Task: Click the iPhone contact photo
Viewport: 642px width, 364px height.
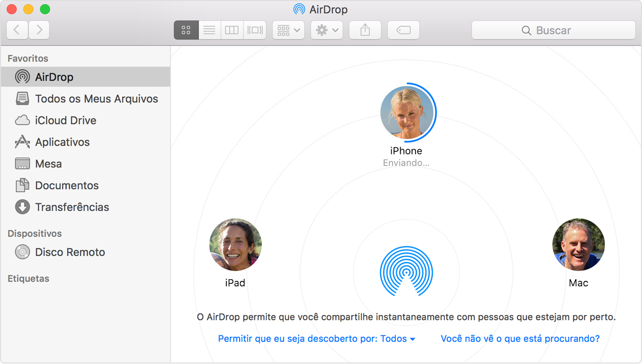Action: pyautogui.click(x=406, y=112)
